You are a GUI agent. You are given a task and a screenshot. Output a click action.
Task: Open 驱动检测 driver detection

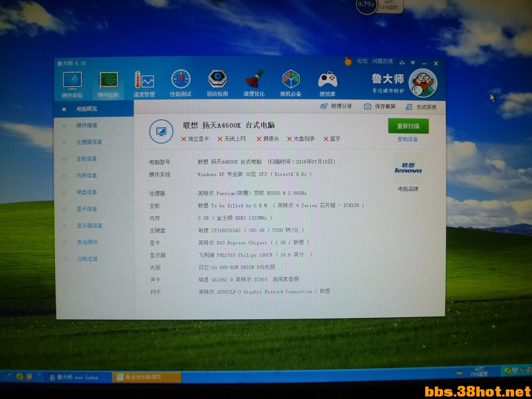(x=217, y=84)
